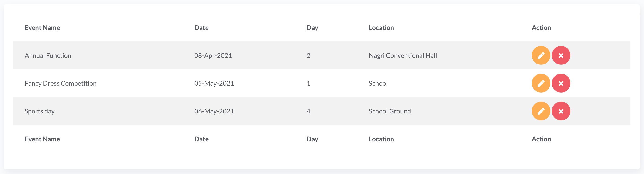Click the 06-May-2021 date cell
This screenshot has width=644, height=174.
tap(214, 111)
